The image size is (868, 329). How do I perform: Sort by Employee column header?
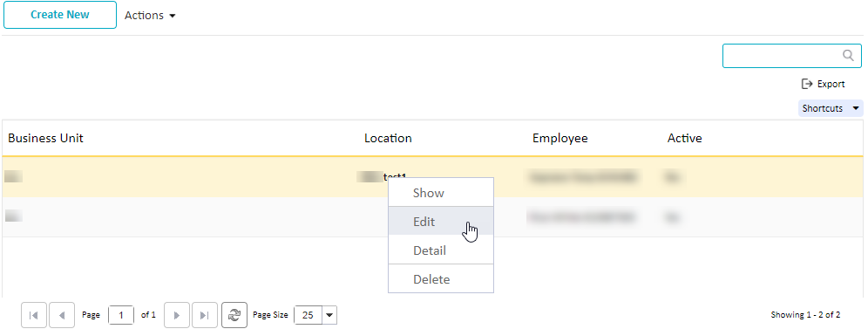point(560,138)
